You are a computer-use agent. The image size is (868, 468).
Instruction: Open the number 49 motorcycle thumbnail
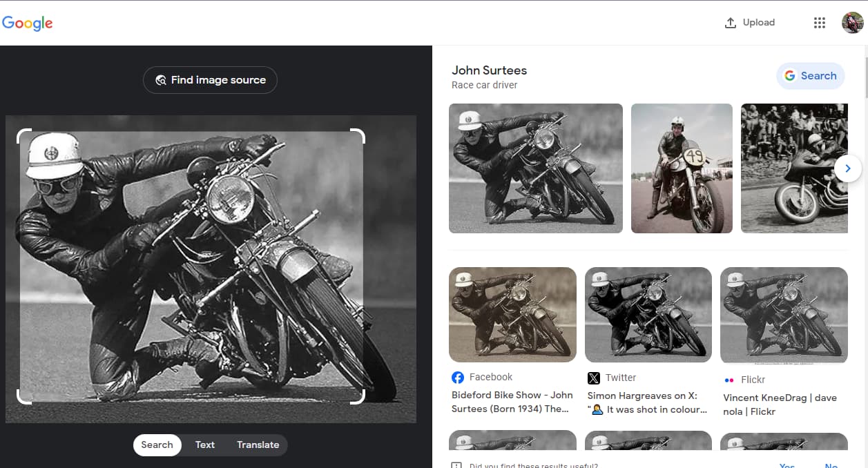[682, 168]
